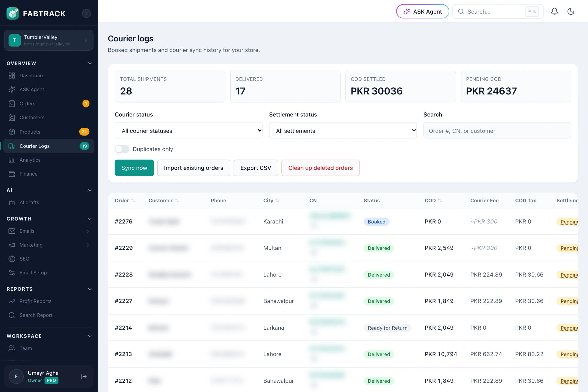Image resolution: width=588 pixels, height=392 pixels.
Task: Click the Finance wallet icon
Action: (12, 174)
